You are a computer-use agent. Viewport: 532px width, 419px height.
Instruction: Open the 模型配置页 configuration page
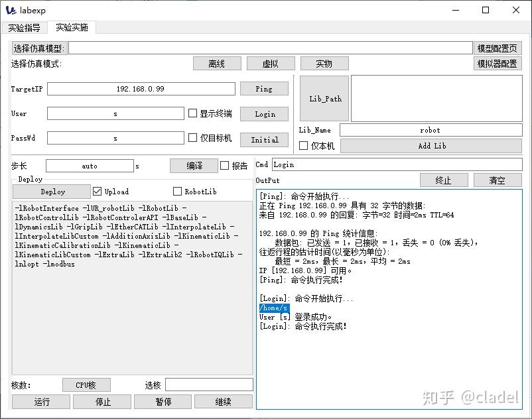[497, 47]
